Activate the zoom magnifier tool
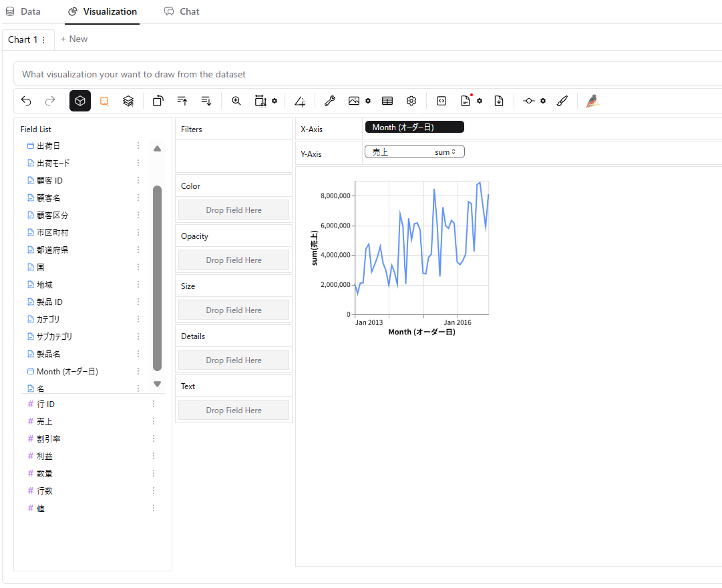This screenshot has width=722, height=588. tap(236, 100)
